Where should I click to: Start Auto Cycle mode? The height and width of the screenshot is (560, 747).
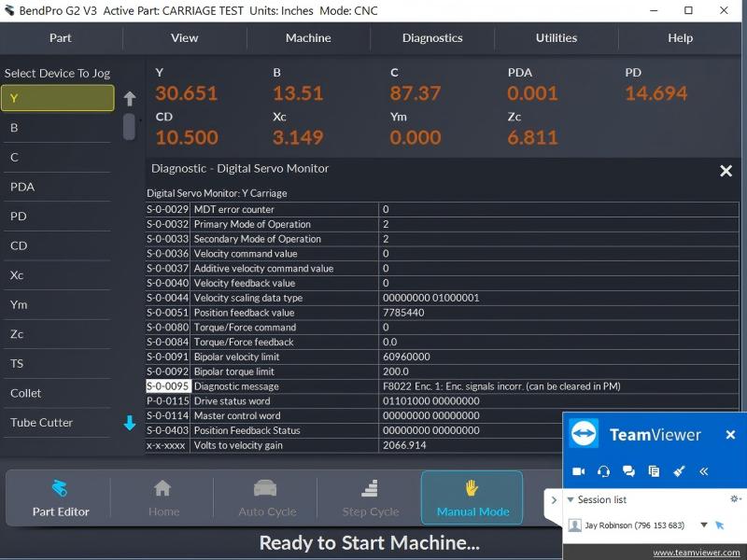(x=266, y=497)
